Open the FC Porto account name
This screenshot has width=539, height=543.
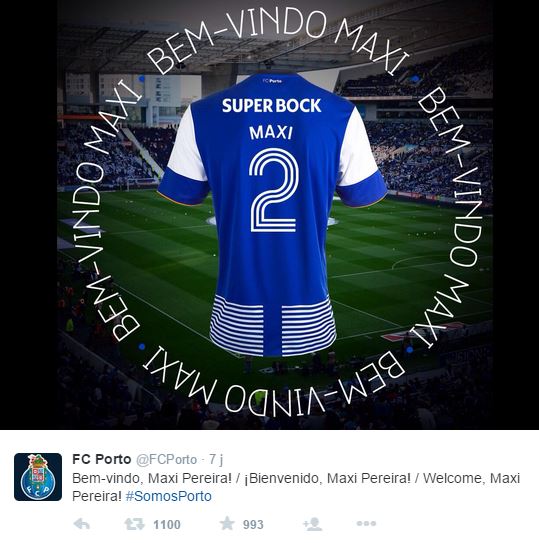point(101,459)
